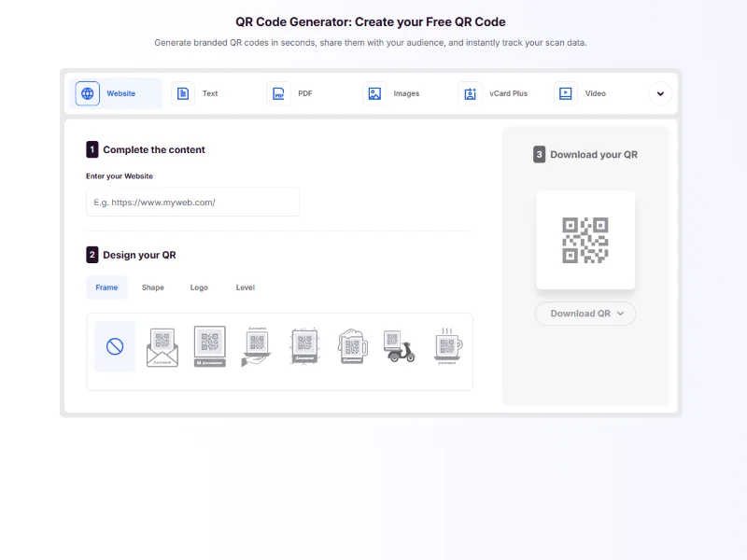The width and height of the screenshot is (747, 560).
Task: Click the QR Code Generator page title
Action: point(371,21)
